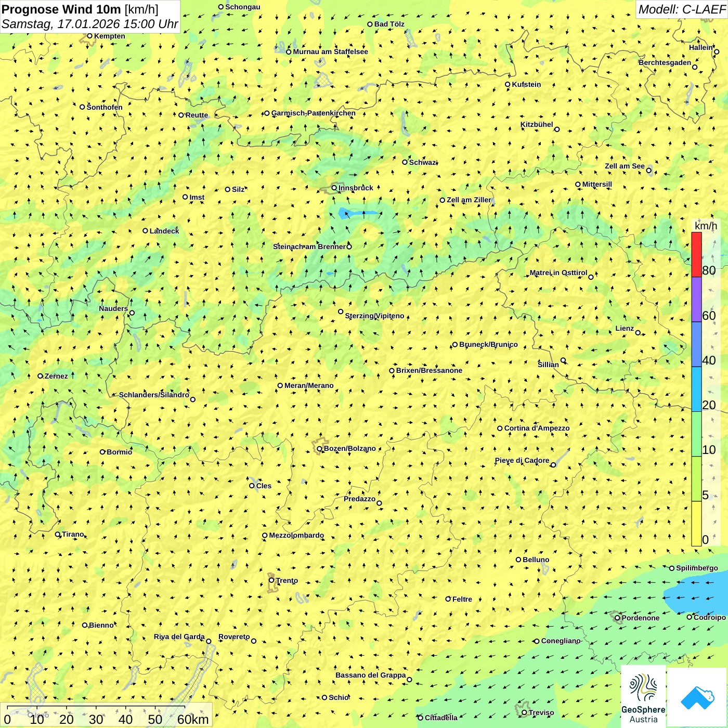Click the 'Cittadella' label
Screen dimensions: 728x728
pyautogui.click(x=441, y=718)
